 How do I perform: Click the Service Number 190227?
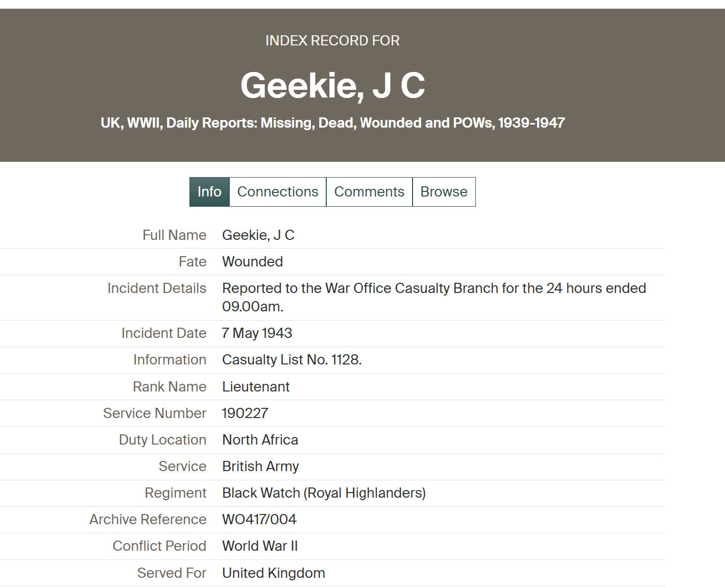[245, 413]
